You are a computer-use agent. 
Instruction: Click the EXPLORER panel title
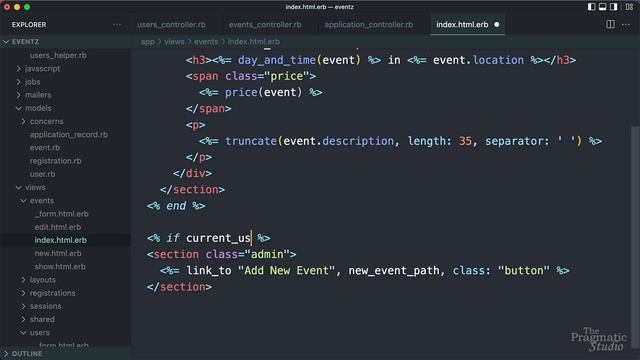click(29, 24)
